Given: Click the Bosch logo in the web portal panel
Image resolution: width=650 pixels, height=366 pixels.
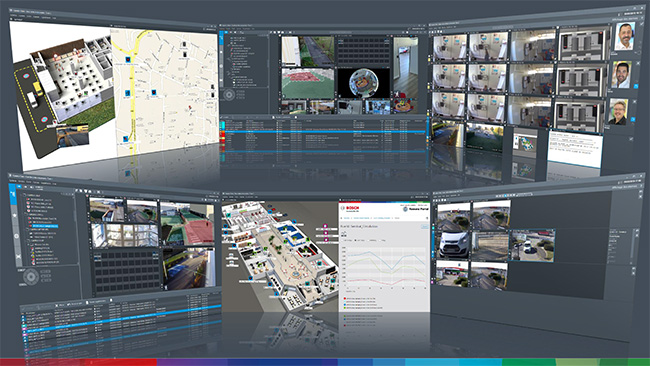Looking at the screenshot, I should [x=351, y=208].
